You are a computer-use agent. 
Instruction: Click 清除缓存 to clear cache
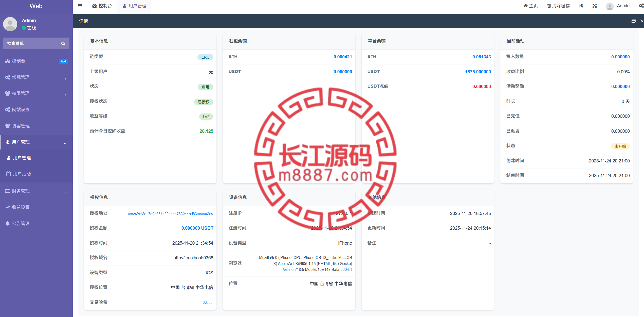558,6
